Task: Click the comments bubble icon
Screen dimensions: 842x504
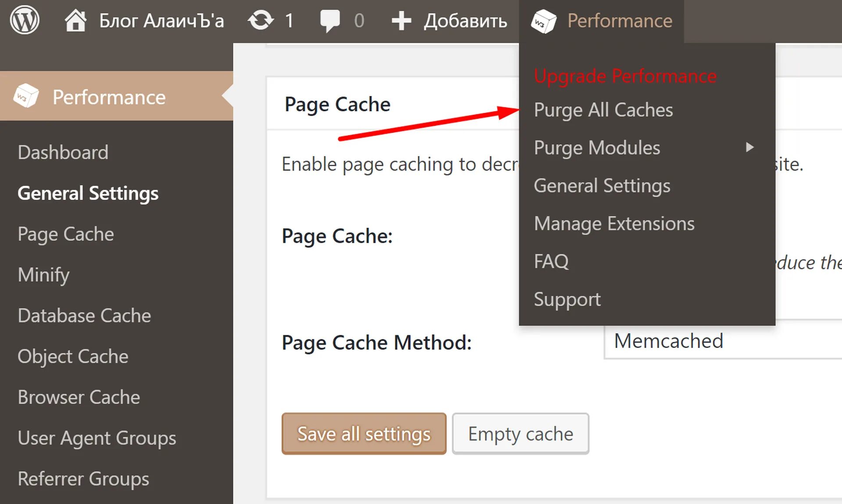Action: tap(330, 20)
